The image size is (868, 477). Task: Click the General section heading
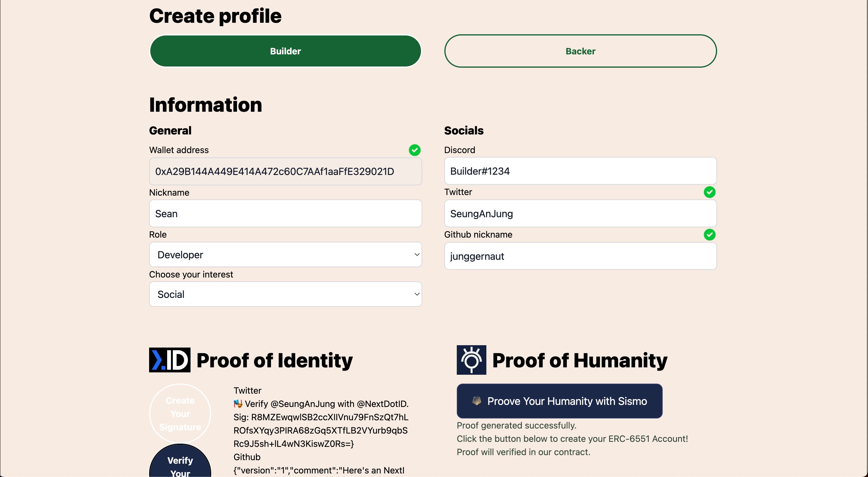tap(170, 131)
